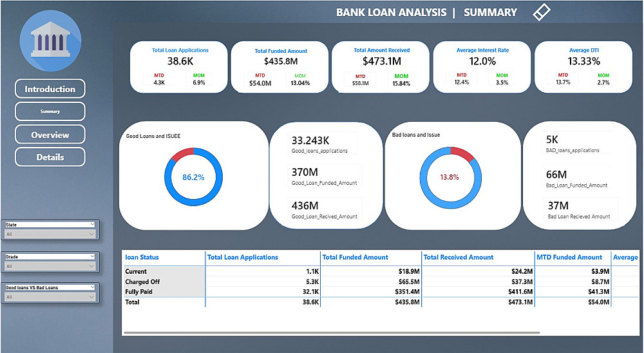Screen dimensions: 644x353
Task: Select the Good Loans 86.2% donut chart
Action: (x=193, y=177)
